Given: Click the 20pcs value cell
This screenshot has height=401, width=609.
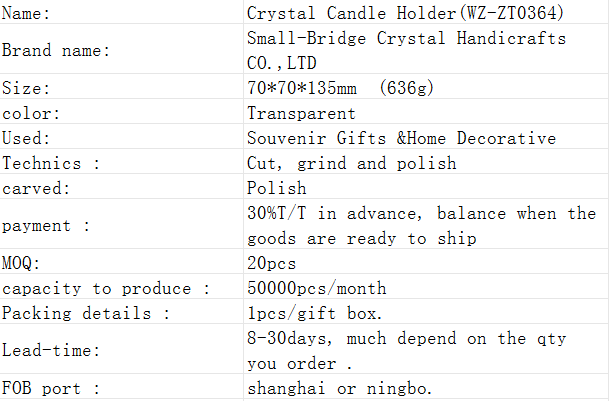Looking at the screenshot, I should (426, 262).
